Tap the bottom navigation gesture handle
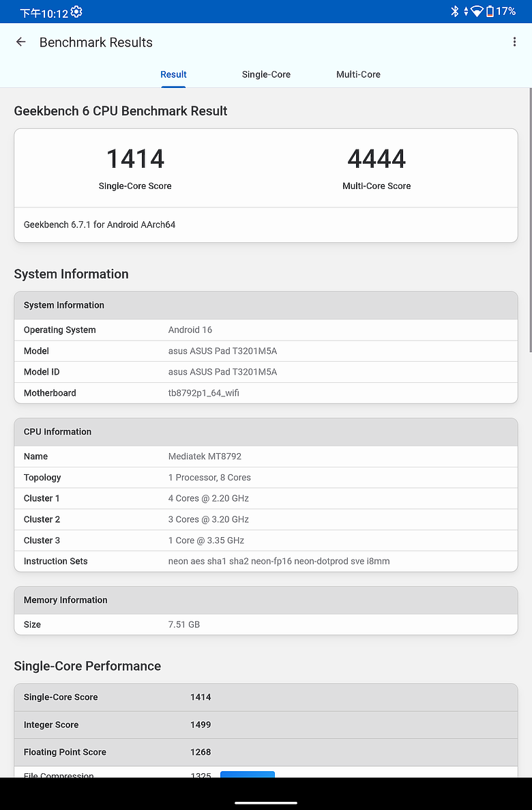The width and height of the screenshot is (532, 810). click(266, 802)
